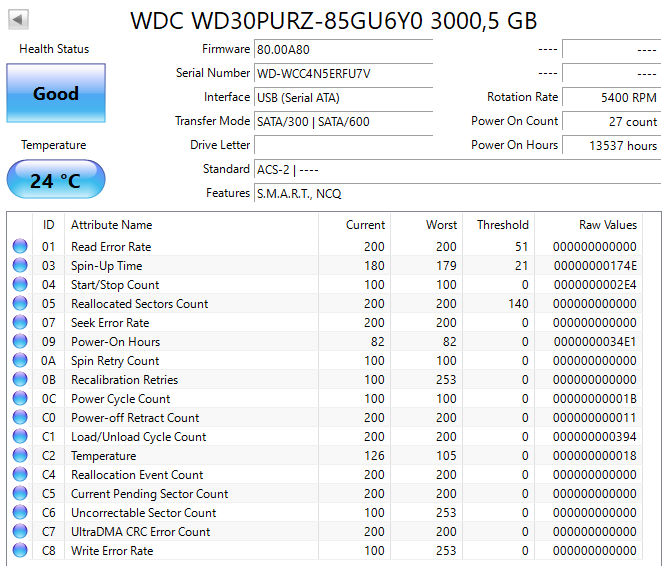The image size is (669, 566).
Task: Select the Read Error Rate attribute name
Action: pyautogui.click(x=111, y=247)
